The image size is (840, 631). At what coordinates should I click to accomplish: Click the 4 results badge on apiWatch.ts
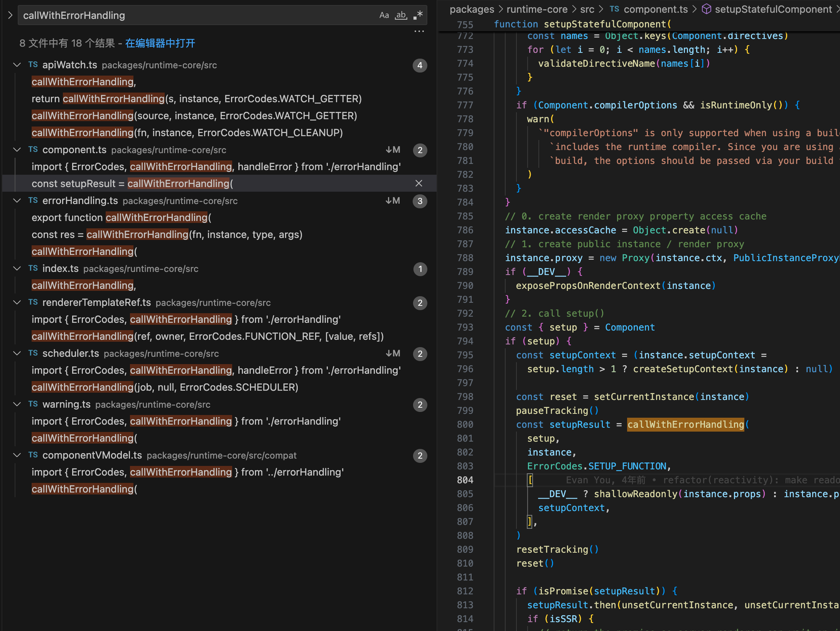click(x=420, y=65)
